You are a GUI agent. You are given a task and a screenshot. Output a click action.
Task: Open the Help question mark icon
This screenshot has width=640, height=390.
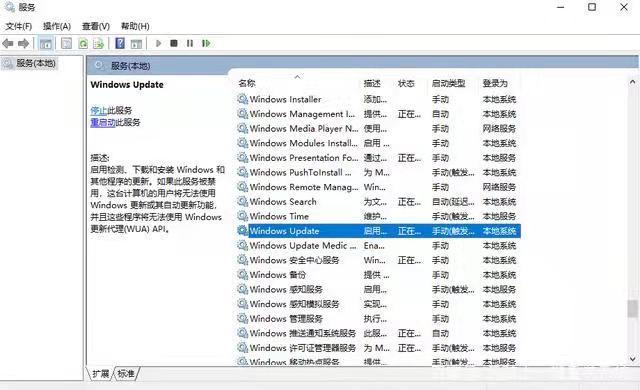[x=120, y=43]
